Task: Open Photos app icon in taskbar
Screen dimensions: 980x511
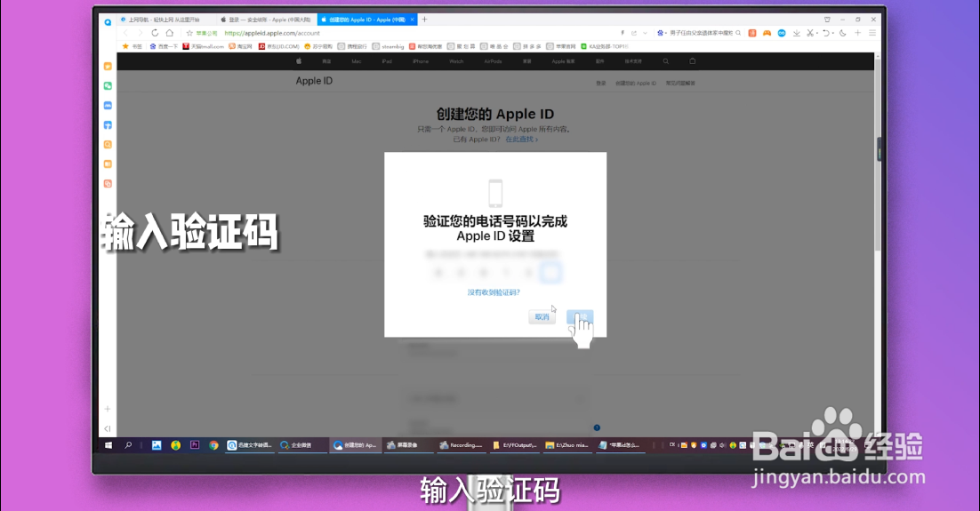Action: pyautogui.click(x=157, y=445)
